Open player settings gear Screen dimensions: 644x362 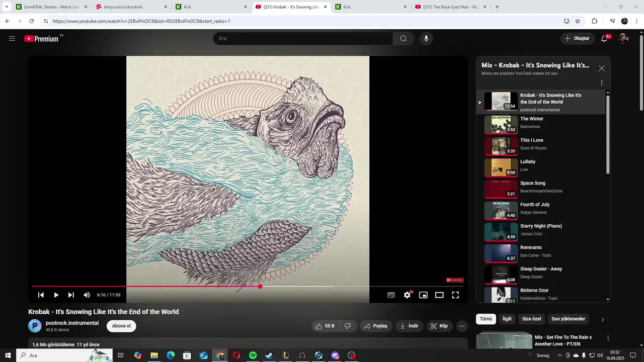(408, 295)
